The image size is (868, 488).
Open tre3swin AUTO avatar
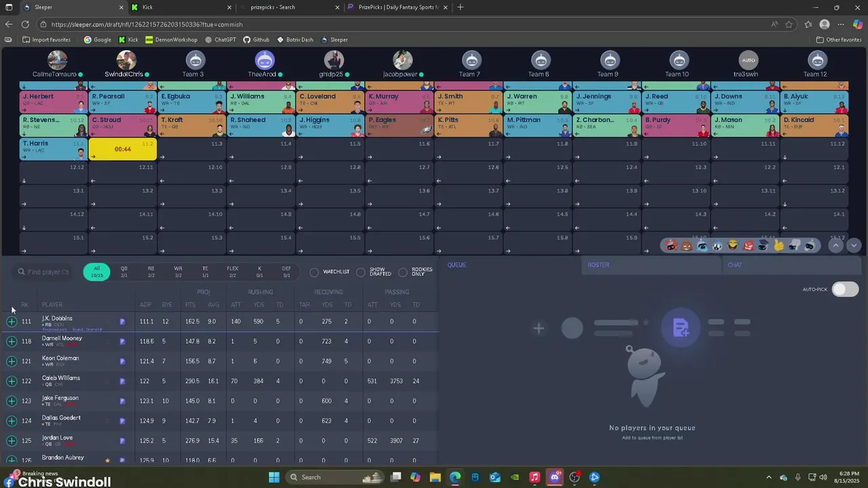point(748,60)
